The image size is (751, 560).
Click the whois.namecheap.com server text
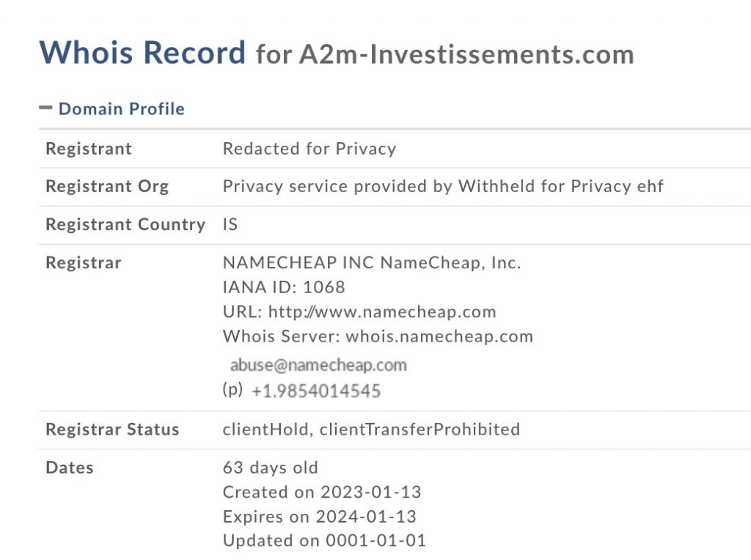coord(439,336)
